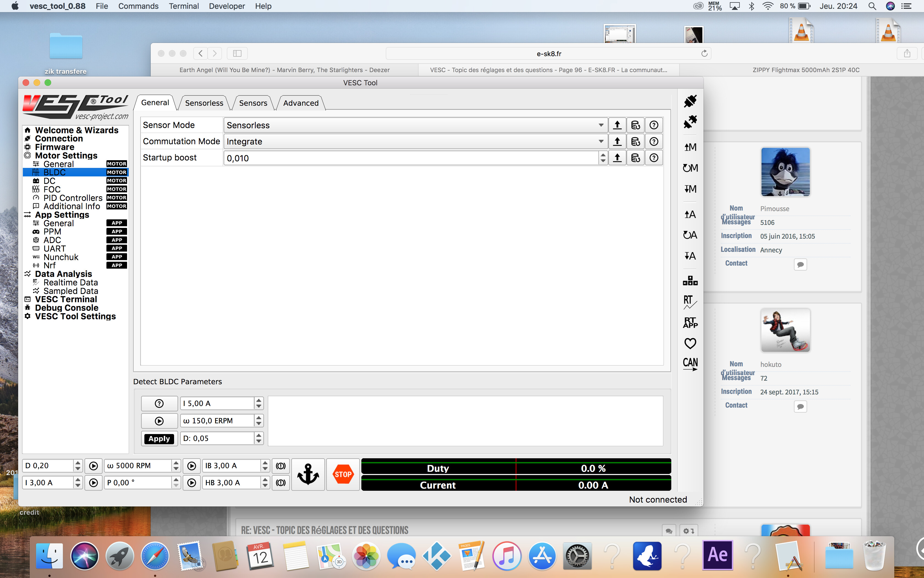Click Read Default Motor Configuration icon
The image size is (924, 578).
(x=690, y=168)
